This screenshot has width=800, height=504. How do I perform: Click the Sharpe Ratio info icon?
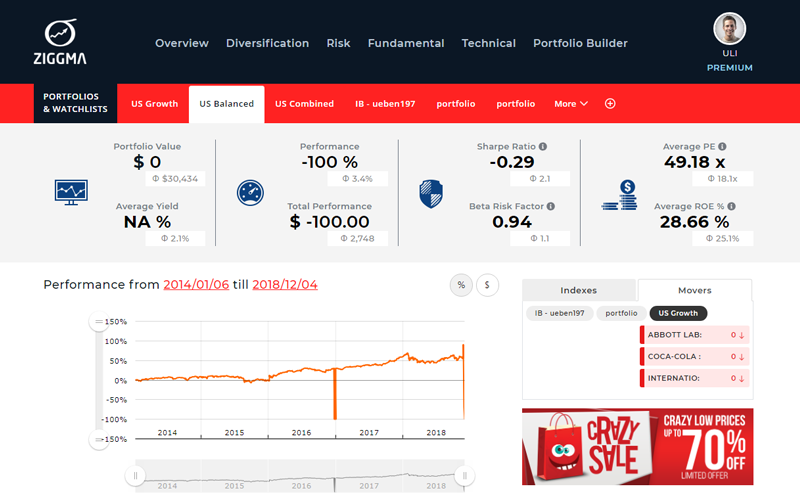tap(543, 146)
